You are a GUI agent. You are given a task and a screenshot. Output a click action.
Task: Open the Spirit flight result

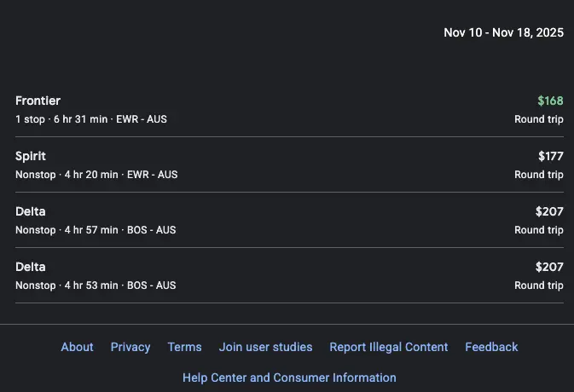(289, 164)
